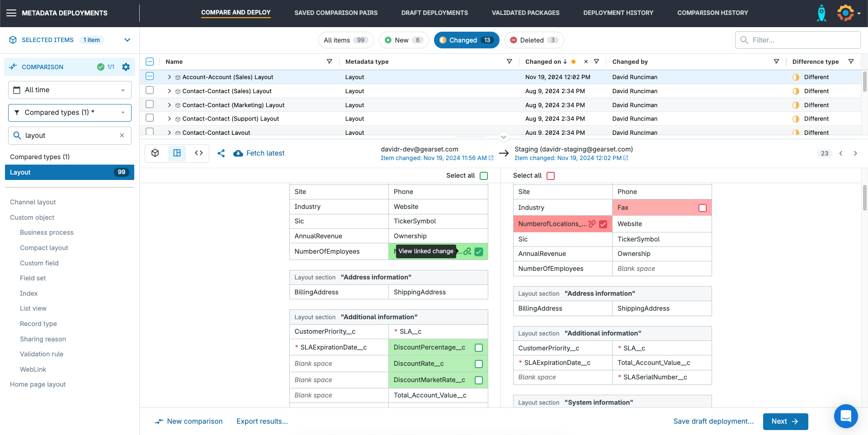Click the share comparison icon
Image resolution: width=868 pixels, height=435 pixels.
[221, 153]
